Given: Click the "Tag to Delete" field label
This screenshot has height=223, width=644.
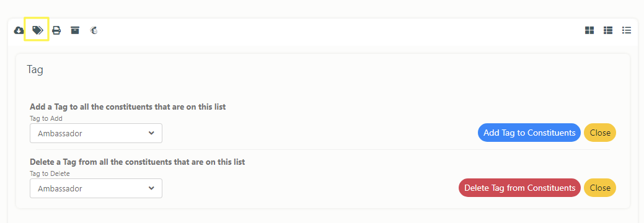Looking at the screenshot, I should 50,173.
